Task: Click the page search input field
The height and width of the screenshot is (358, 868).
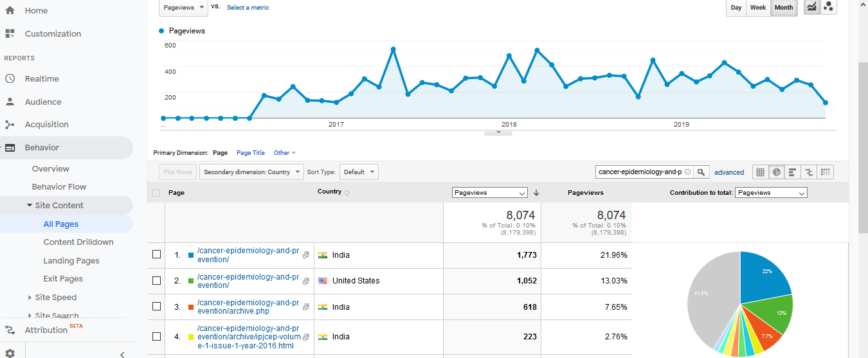Action: 640,172
